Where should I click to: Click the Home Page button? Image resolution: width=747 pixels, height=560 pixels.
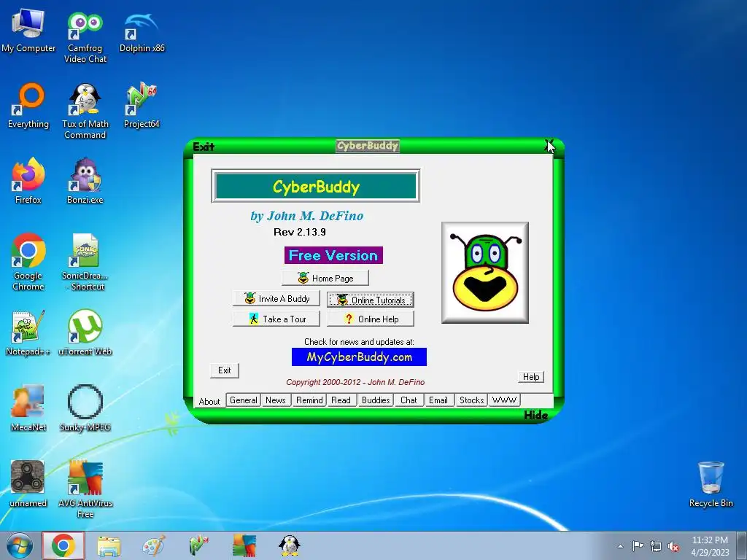tap(325, 278)
